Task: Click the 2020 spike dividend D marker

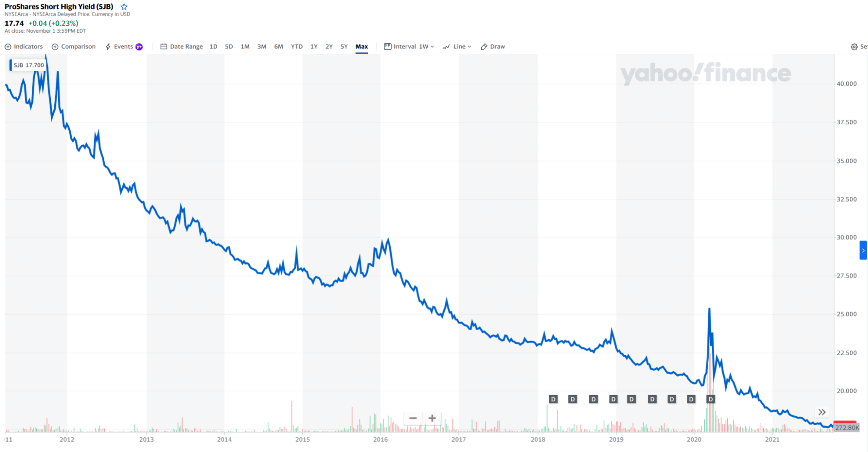Action: (x=711, y=399)
